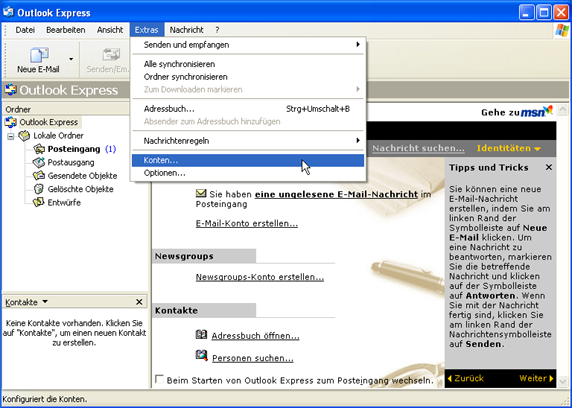The height and width of the screenshot is (408, 572).
Task: Click Weiter in tips panel
Action: (x=536, y=378)
